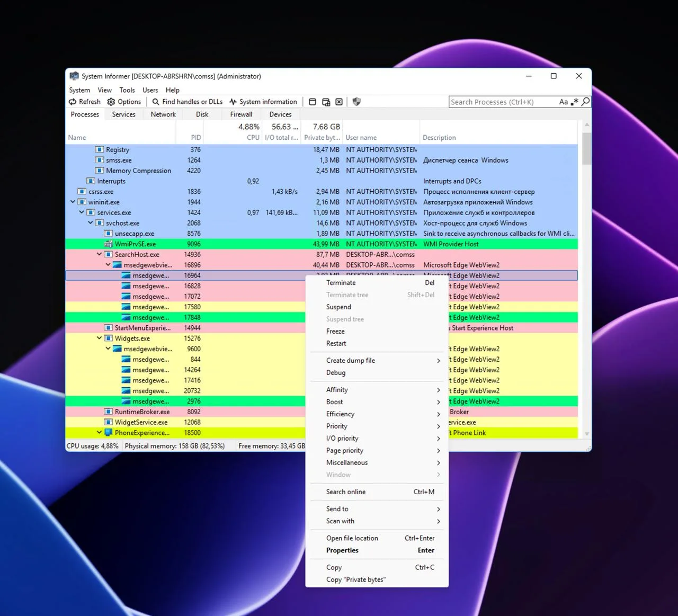Screen dimensions: 678x616
Task: Open Properties from context menu
Action: (377, 551)
